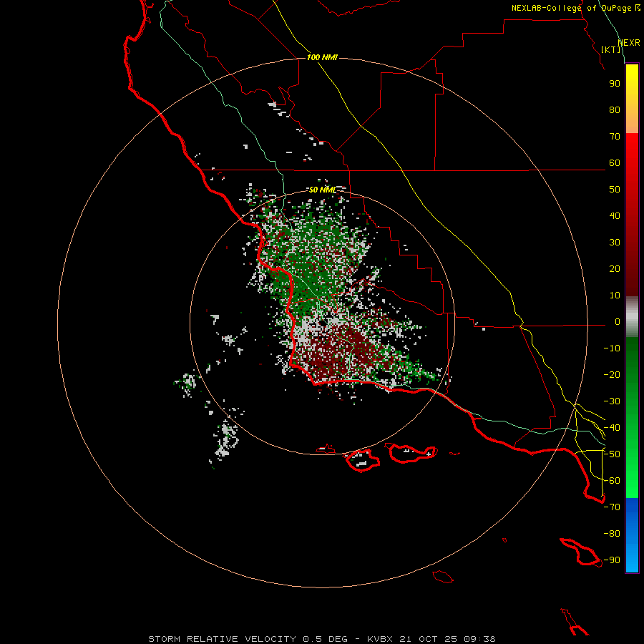This screenshot has height=644, width=644.
Task: Click the gray zero-velocity segment of the color bar
Action: [632, 317]
